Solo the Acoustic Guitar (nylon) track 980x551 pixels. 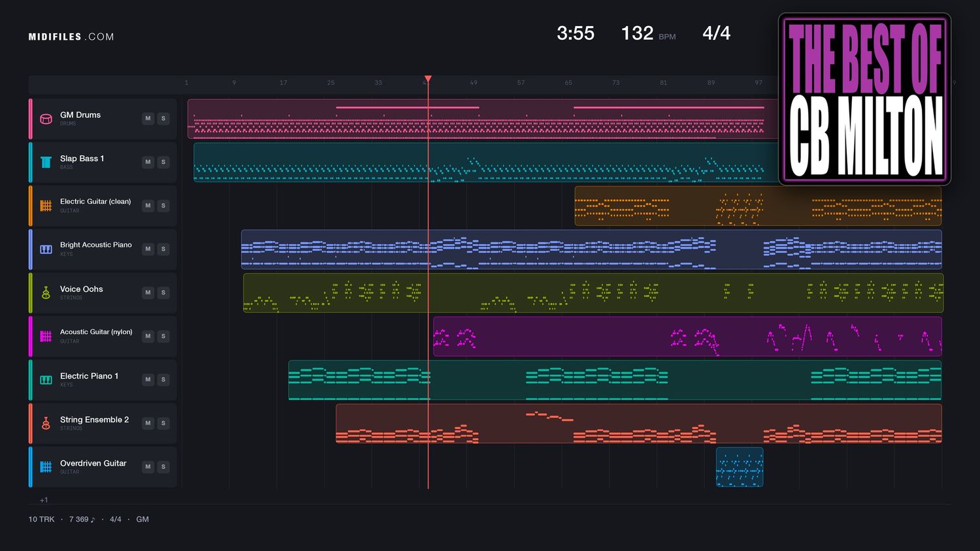pos(163,336)
